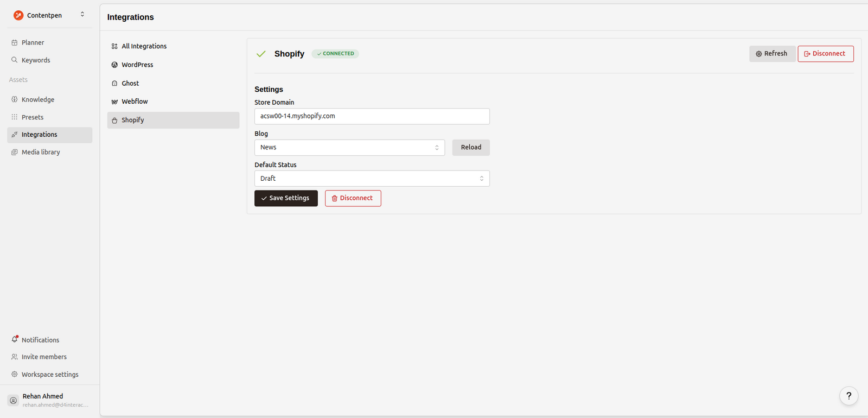Expand the Contentpen workspace switcher
This screenshot has width=868, height=418.
click(82, 15)
